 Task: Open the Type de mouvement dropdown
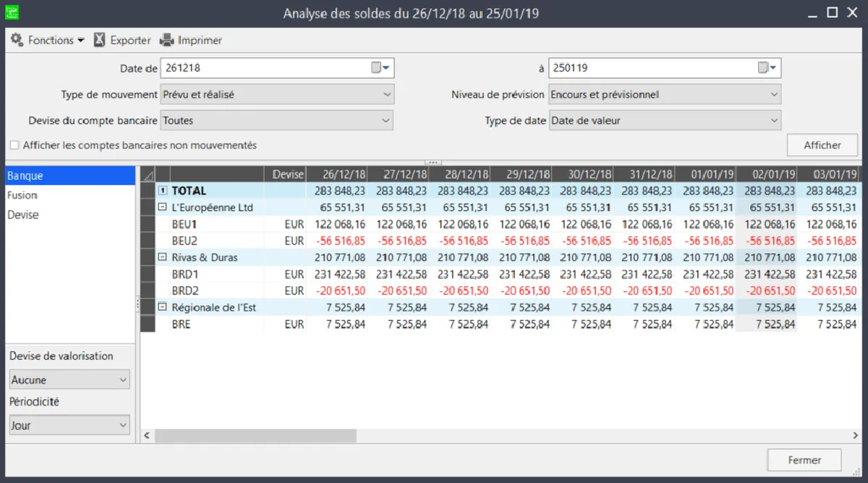(276, 95)
